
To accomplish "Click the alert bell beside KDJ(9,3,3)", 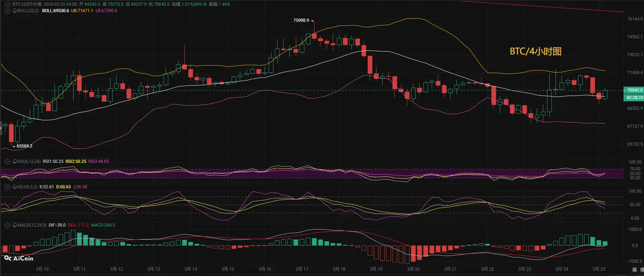I will pyautogui.click(x=15, y=187).
